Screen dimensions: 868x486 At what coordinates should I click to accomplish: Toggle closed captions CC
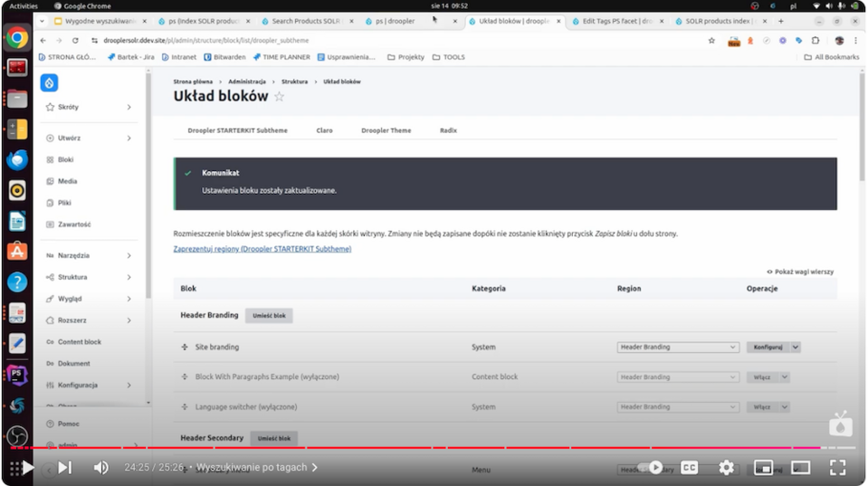[x=689, y=468]
